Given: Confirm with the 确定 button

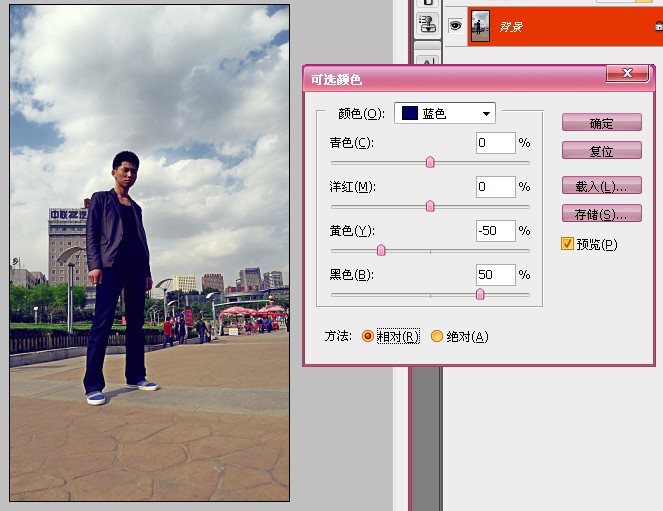Looking at the screenshot, I should coord(602,123).
